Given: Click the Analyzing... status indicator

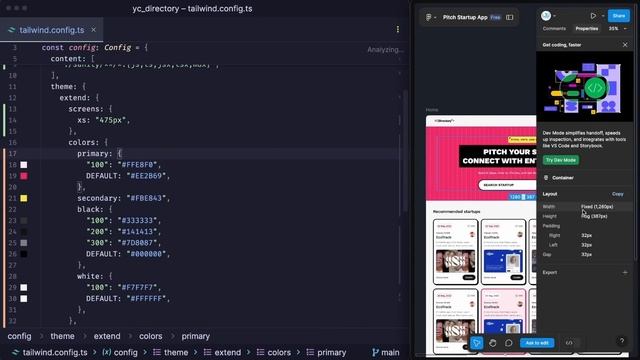Looking at the screenshot, I should pyautogui.click(x=385, y=50).
